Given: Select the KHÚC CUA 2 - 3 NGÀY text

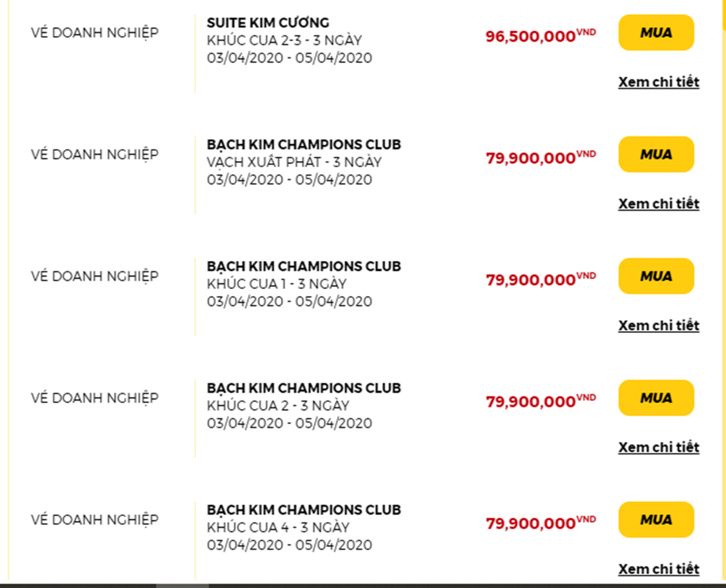Looking at the screenshot, I should (x=278, y=406).
